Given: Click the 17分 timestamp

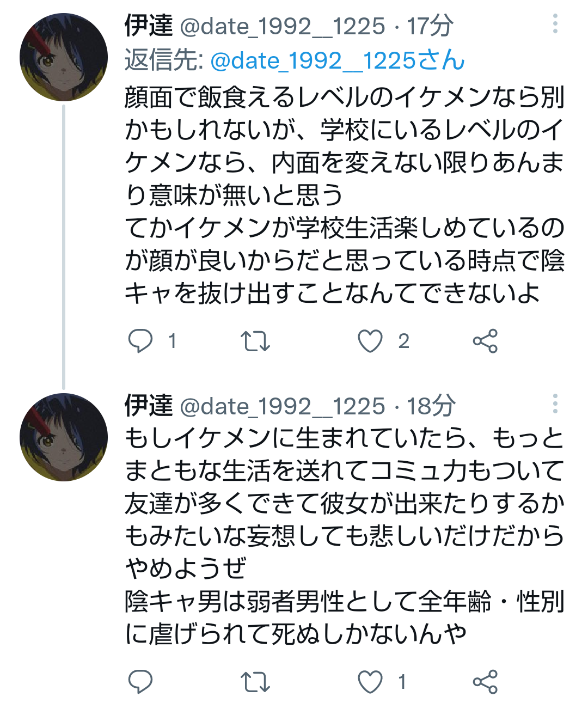Looking at the screenshot, I should [430, 26].
